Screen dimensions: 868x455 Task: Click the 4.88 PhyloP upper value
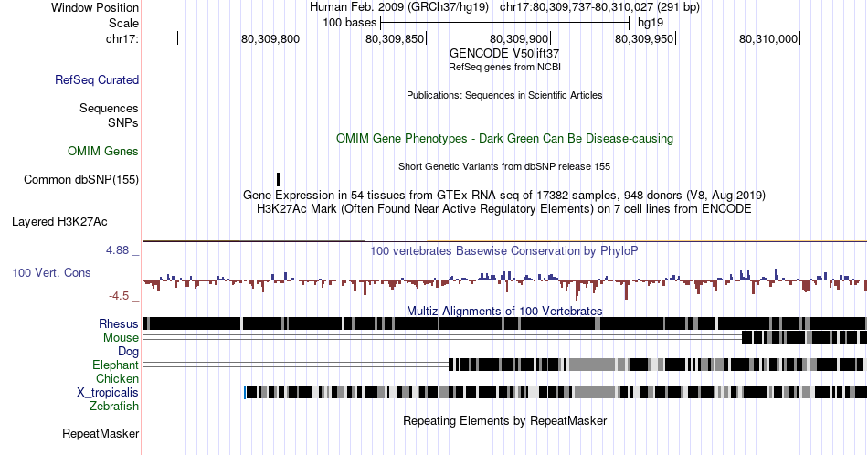117,250
